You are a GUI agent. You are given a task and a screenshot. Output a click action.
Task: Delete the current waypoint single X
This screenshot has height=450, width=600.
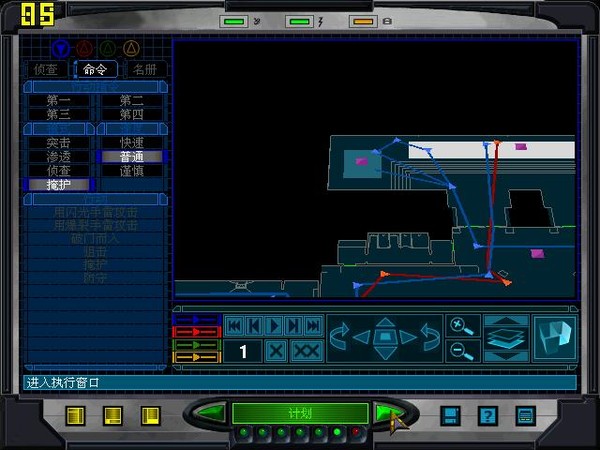(x=276, y=351)
